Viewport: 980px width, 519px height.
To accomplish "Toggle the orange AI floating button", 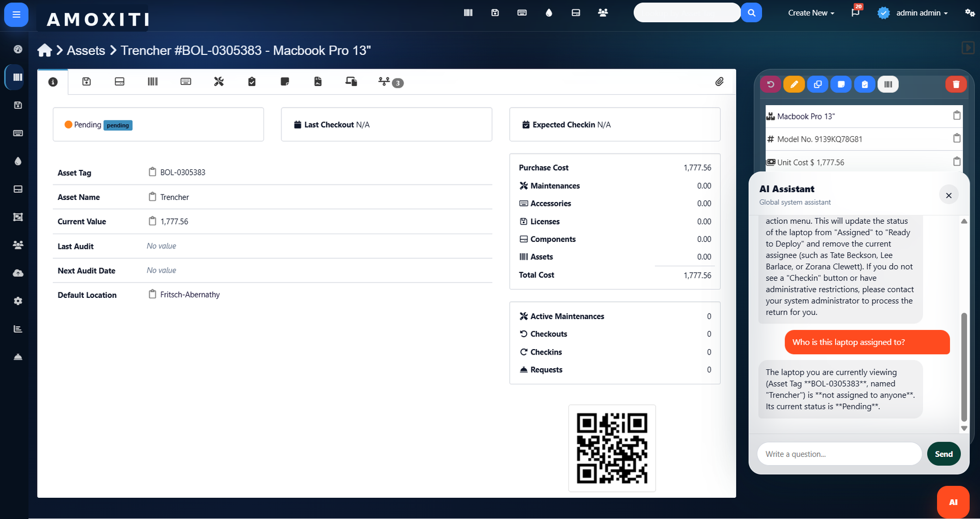I will click(953, 502).
